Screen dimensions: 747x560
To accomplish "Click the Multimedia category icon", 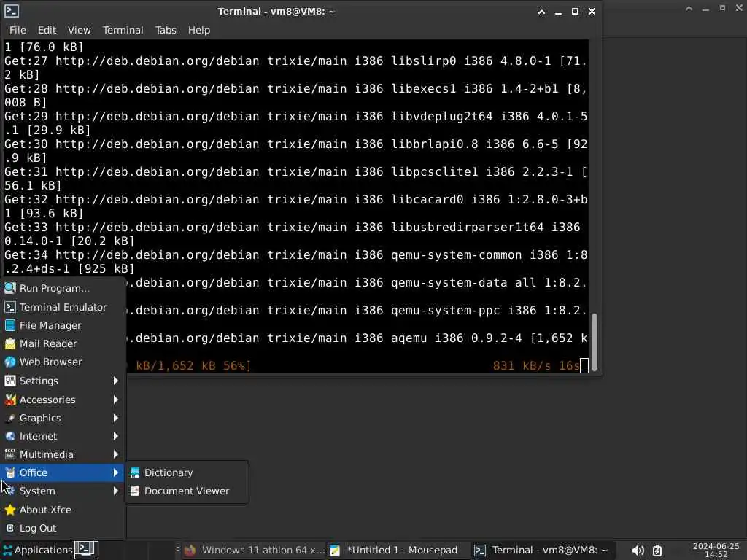I will (x=10, y=454).
